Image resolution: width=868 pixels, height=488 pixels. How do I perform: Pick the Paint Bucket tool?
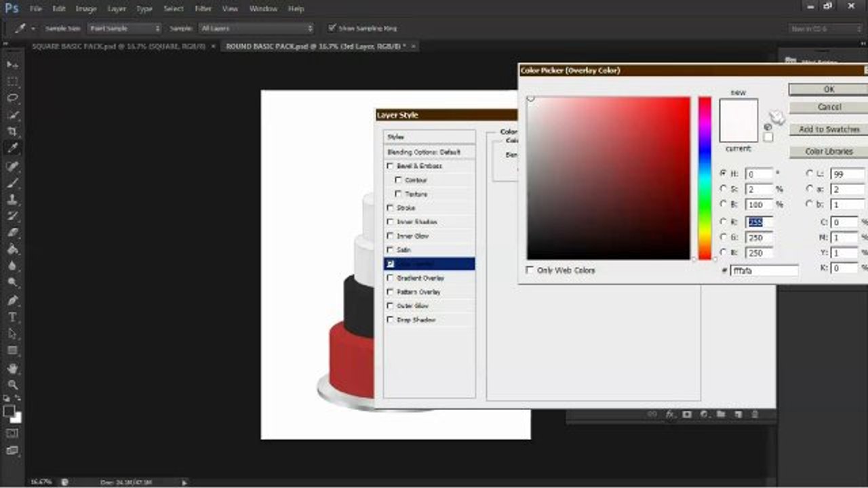[x=12, y=249]
